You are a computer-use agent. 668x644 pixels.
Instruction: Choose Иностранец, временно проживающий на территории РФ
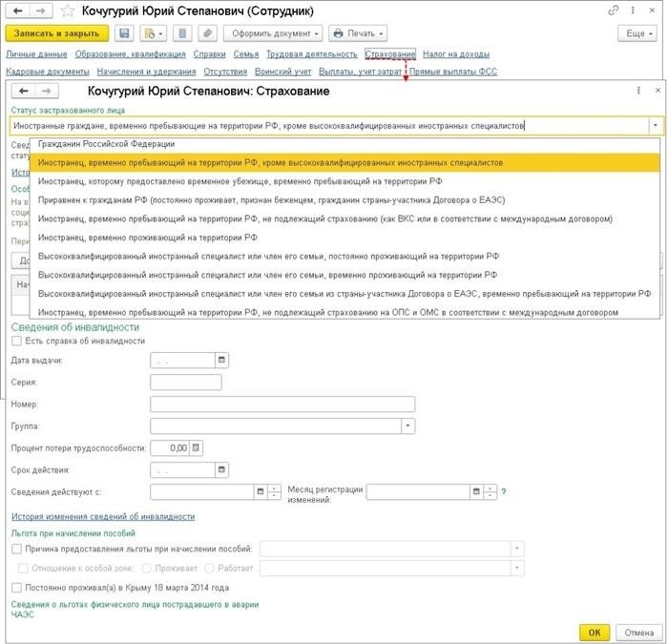tap(344, 238)
